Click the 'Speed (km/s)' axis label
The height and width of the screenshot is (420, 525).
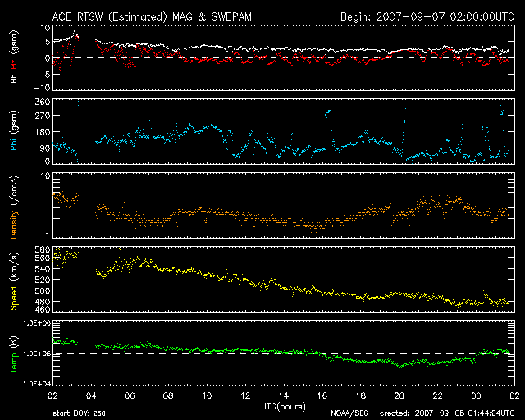click(x=14, y=281)
